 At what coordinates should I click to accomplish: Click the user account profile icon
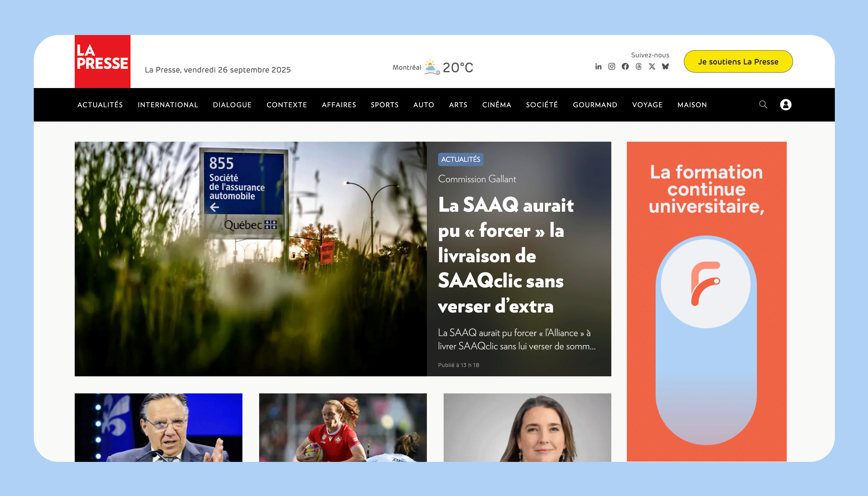click(x=786, y=104)
